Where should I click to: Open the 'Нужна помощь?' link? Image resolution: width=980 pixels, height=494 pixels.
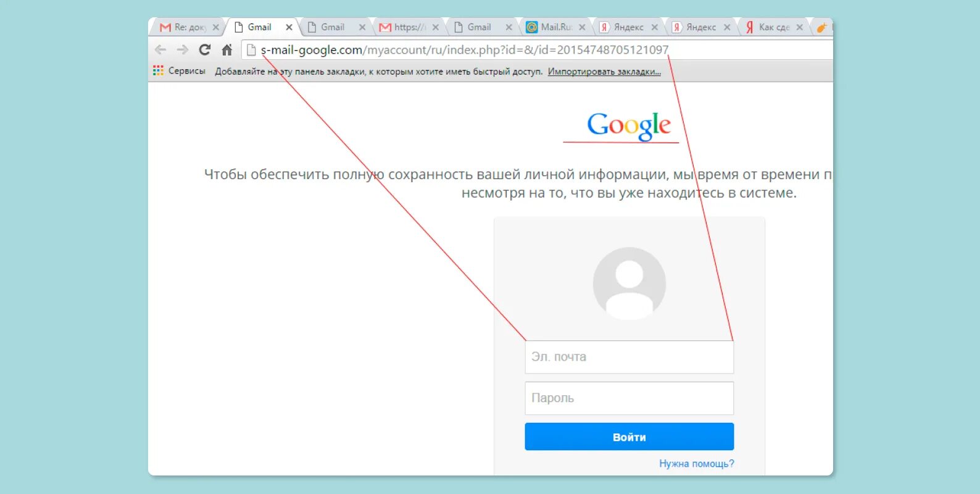(x=697, y=464)
